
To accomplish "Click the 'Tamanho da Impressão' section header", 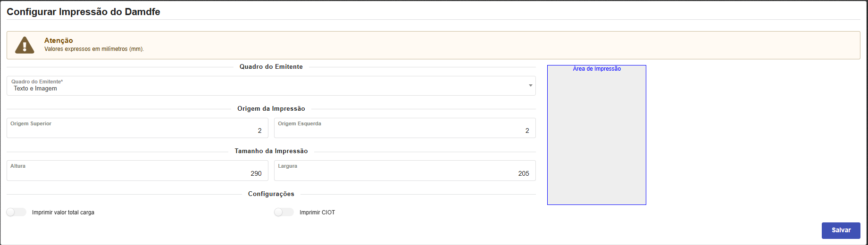I will (x=271, y=151).
